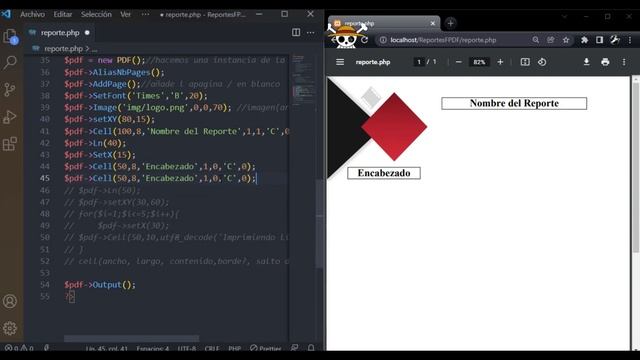
Task: Click the Prettier status bar item
Action: point(265,349)
